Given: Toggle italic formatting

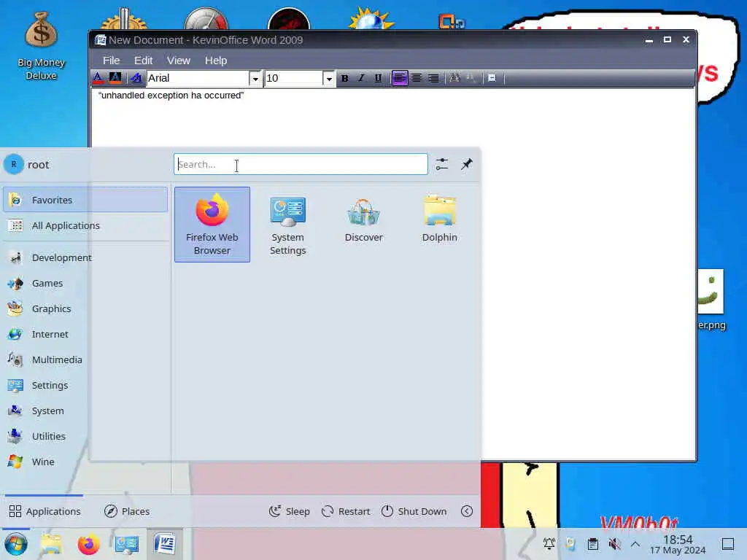Looking at the screenshot, I should point(361,78).
